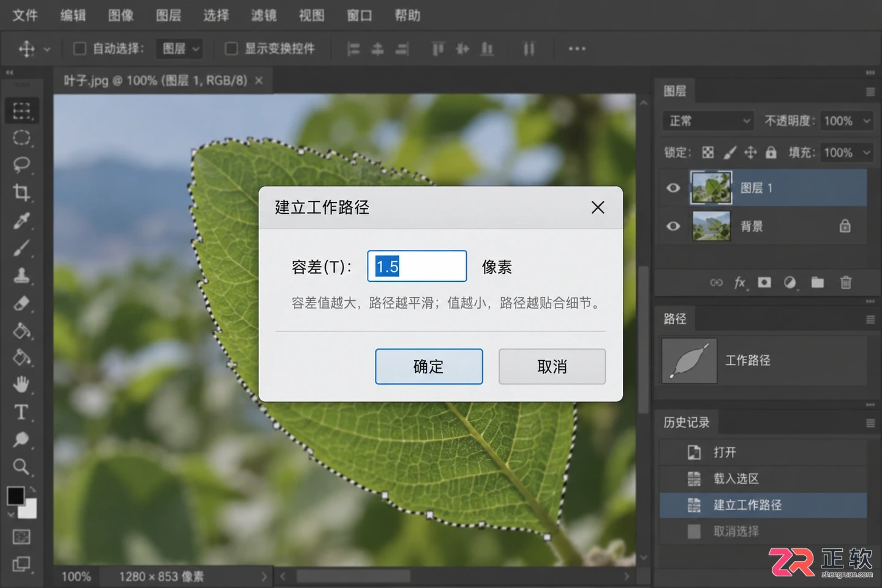Click the 背景 layer lock icon
The height and width of the screenshot is (588, 882).
coord(845,226)
